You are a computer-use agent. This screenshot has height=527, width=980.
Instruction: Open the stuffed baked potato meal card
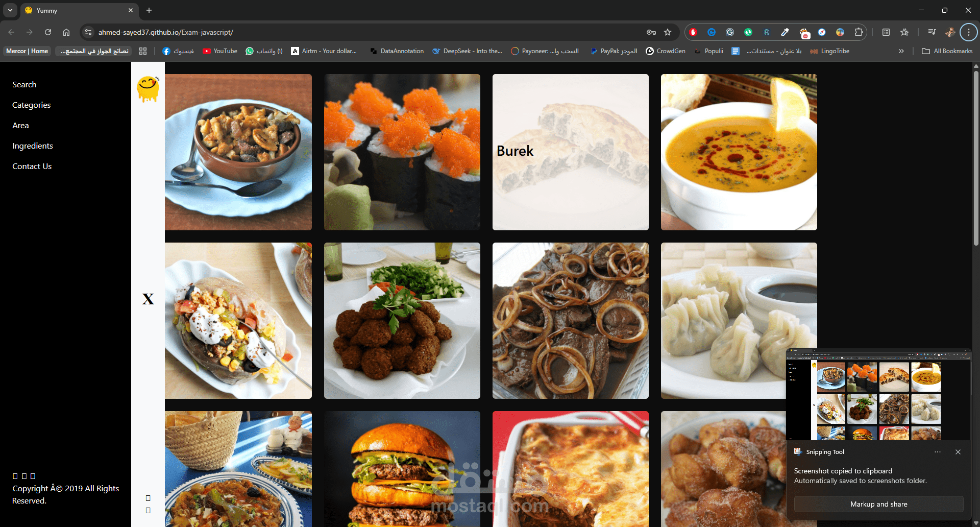coord(238,321)
